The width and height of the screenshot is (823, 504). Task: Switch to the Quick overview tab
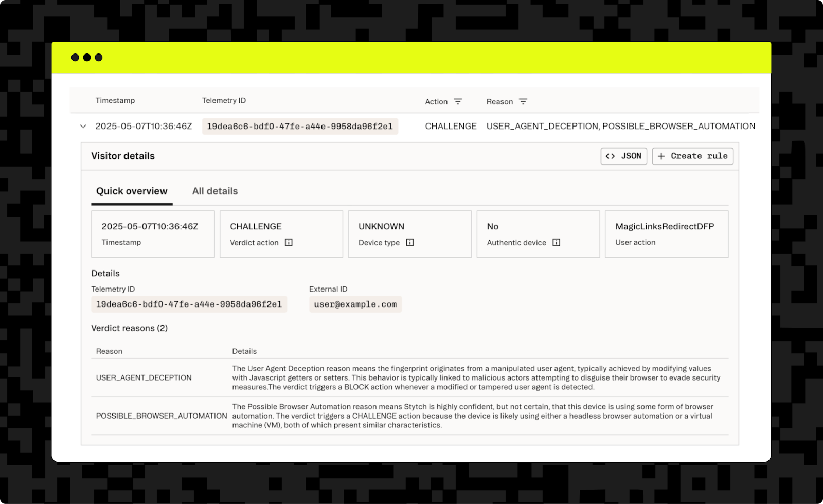132,191
